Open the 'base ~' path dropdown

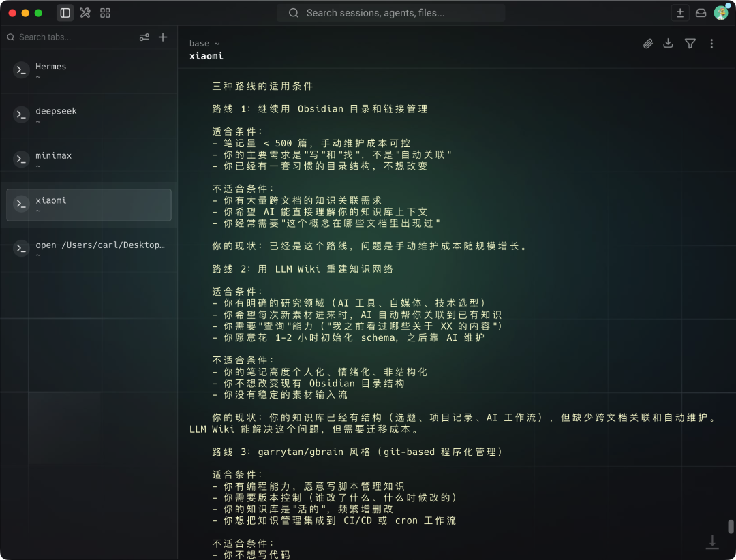(x=204, y=43)
